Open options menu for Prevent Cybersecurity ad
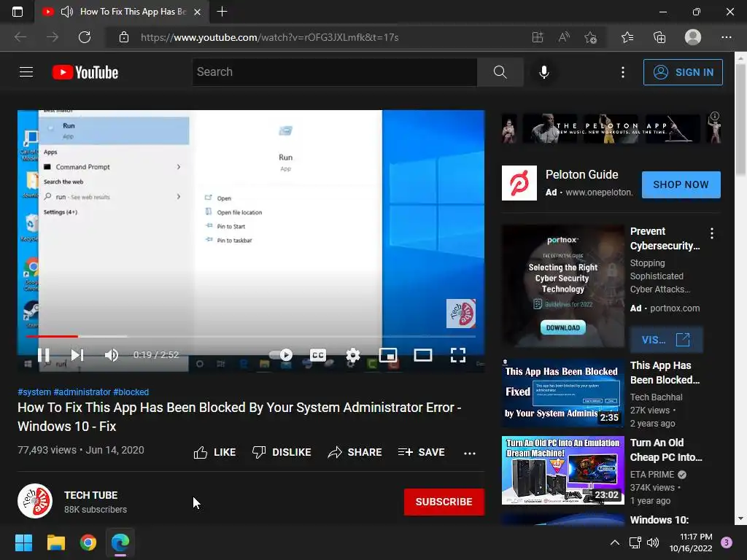The height and width of the screenshot is (560, 747). [x=712, y=233]
